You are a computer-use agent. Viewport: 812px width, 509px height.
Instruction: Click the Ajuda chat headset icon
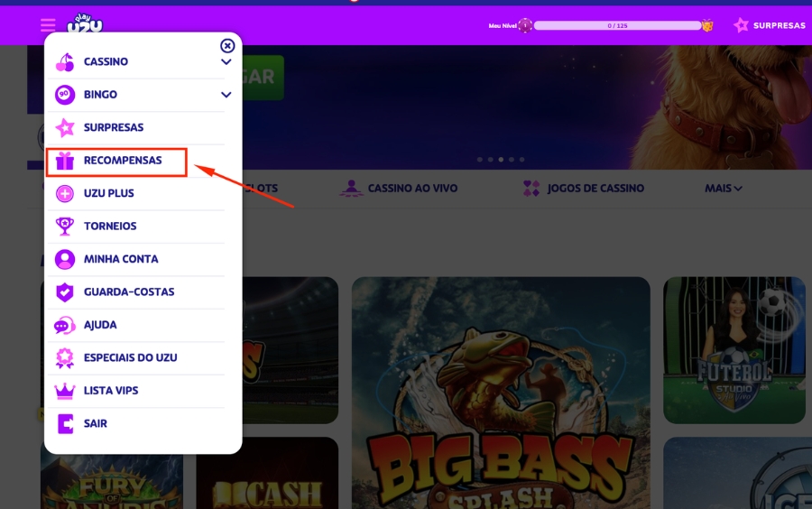[65, 325]
